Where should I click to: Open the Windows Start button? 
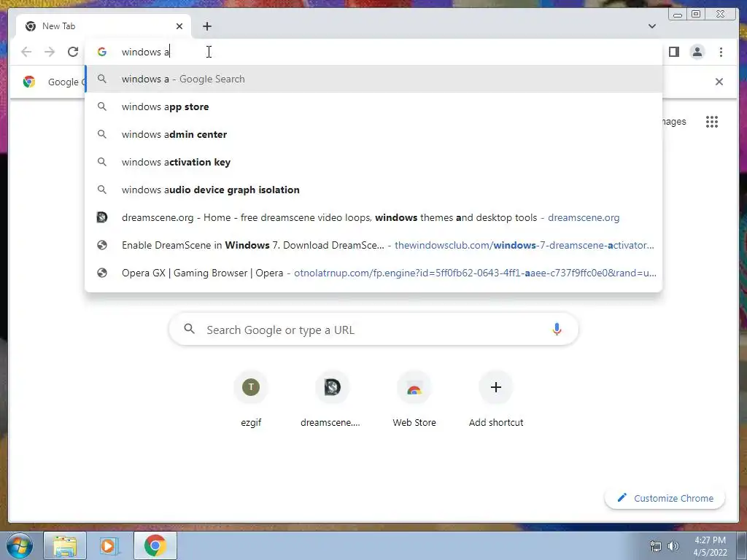tap(18, 545)
